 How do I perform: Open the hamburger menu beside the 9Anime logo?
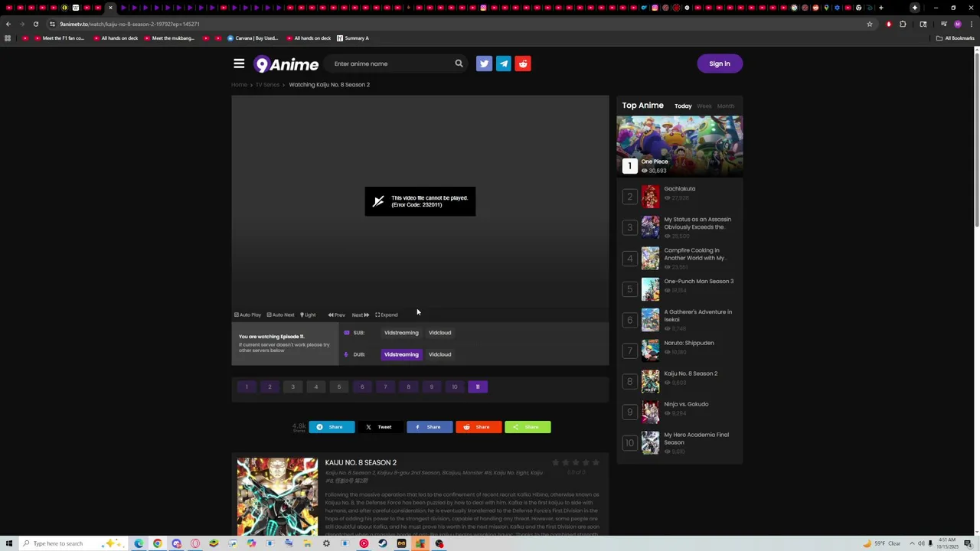(239, 64)
